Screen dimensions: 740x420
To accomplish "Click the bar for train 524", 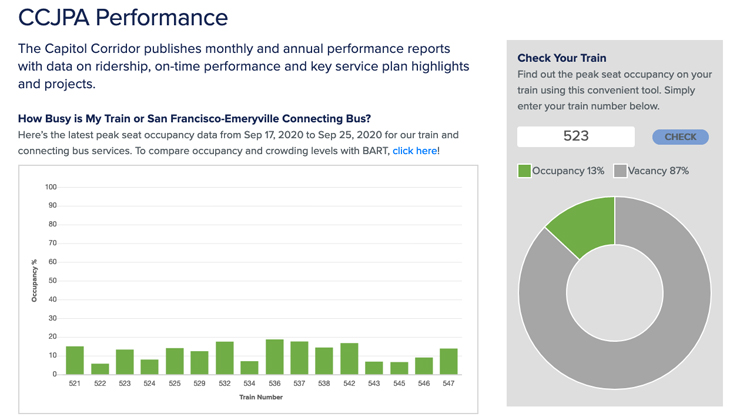I will coord(149,367).
